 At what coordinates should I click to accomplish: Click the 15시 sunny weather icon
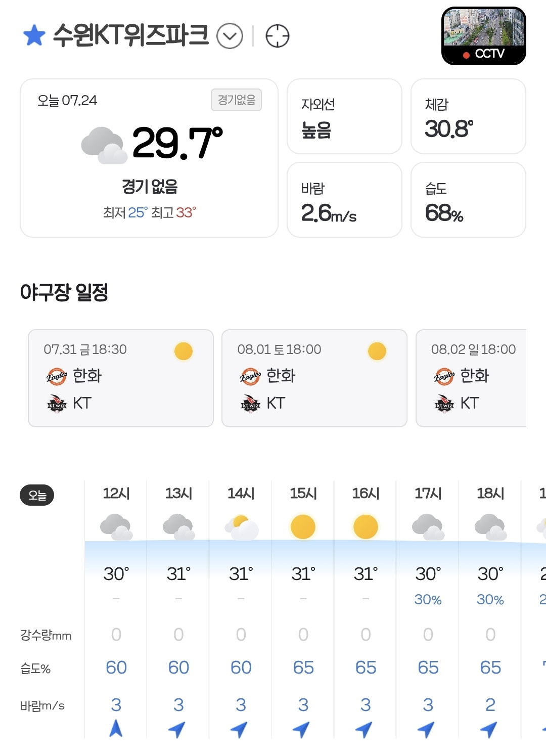point(303,527)
